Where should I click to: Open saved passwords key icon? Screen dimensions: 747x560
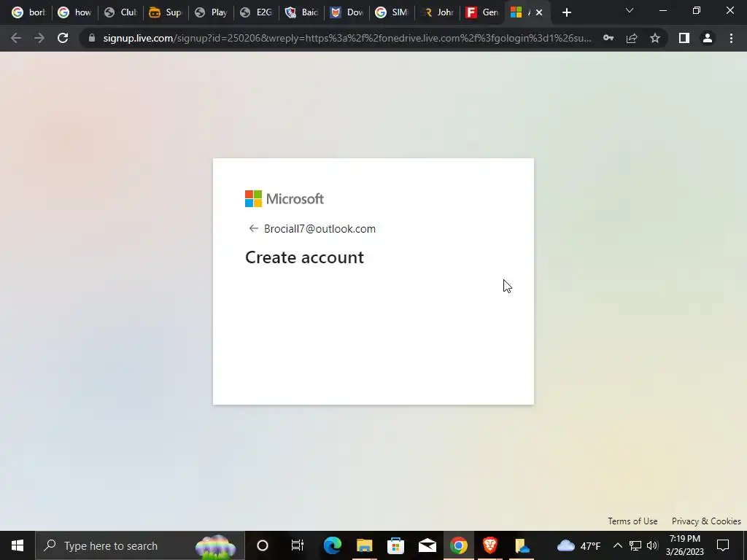pos(608,38)
